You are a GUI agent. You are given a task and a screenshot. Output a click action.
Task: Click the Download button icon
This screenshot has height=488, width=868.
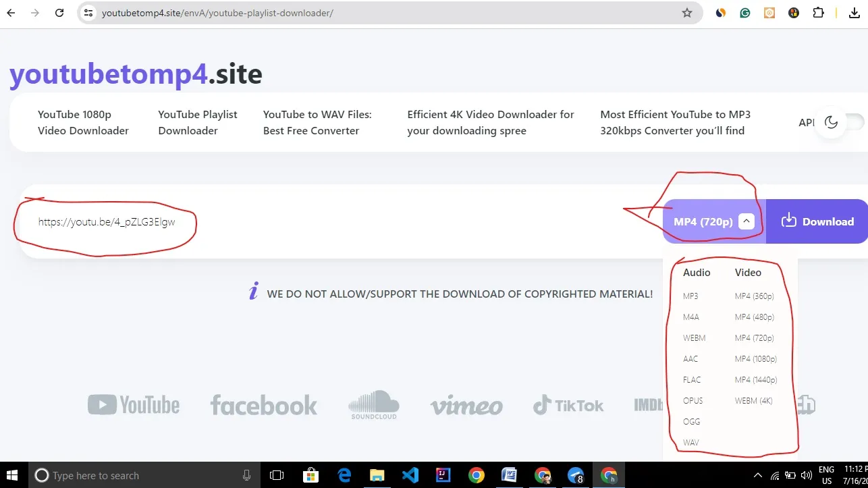(788, 221)
